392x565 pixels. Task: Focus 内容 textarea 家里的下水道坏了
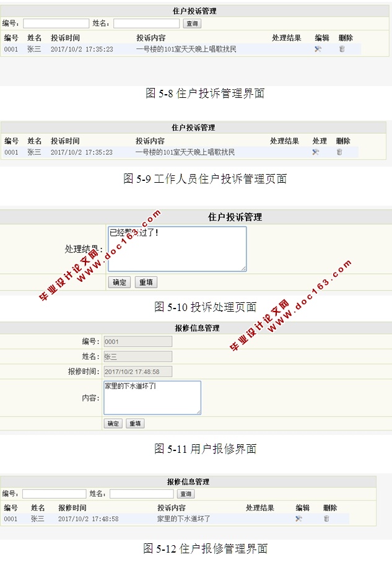point(152,398)
